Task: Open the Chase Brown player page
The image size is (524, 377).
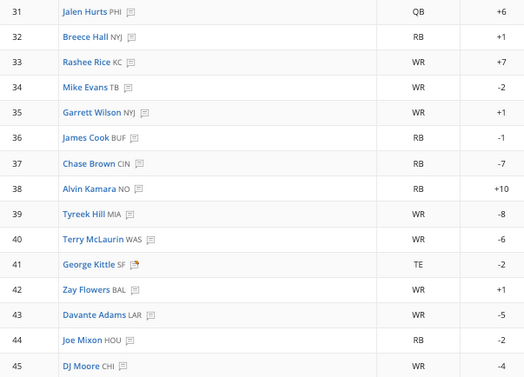Action: [89, 164]
